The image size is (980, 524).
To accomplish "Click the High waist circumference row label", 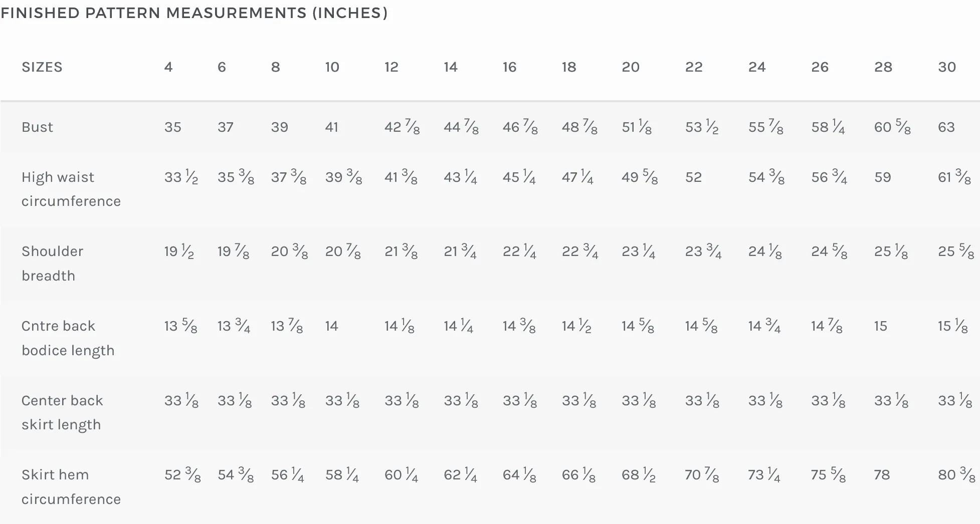I will tap(71, 189).
